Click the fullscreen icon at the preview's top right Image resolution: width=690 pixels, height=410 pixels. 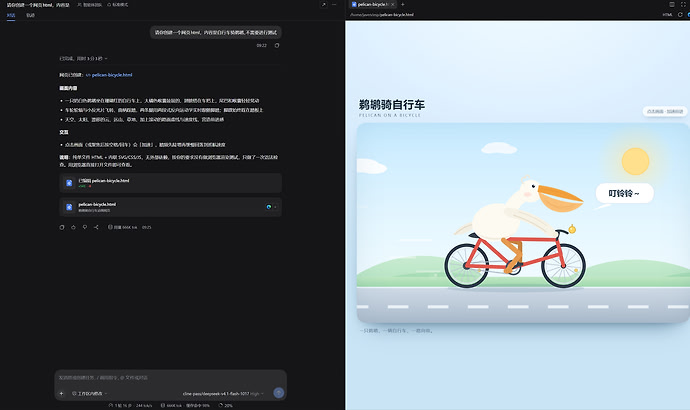click(683, 4)
